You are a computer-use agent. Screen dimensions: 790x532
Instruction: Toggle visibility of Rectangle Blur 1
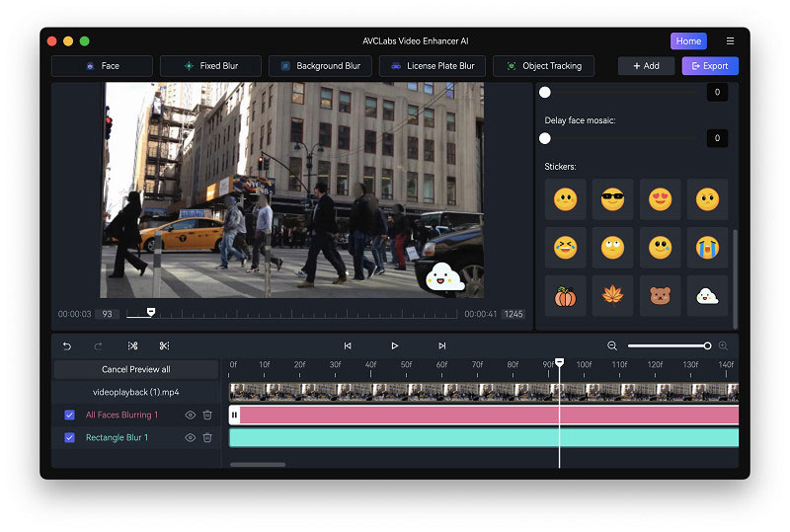tap(190, 437)
